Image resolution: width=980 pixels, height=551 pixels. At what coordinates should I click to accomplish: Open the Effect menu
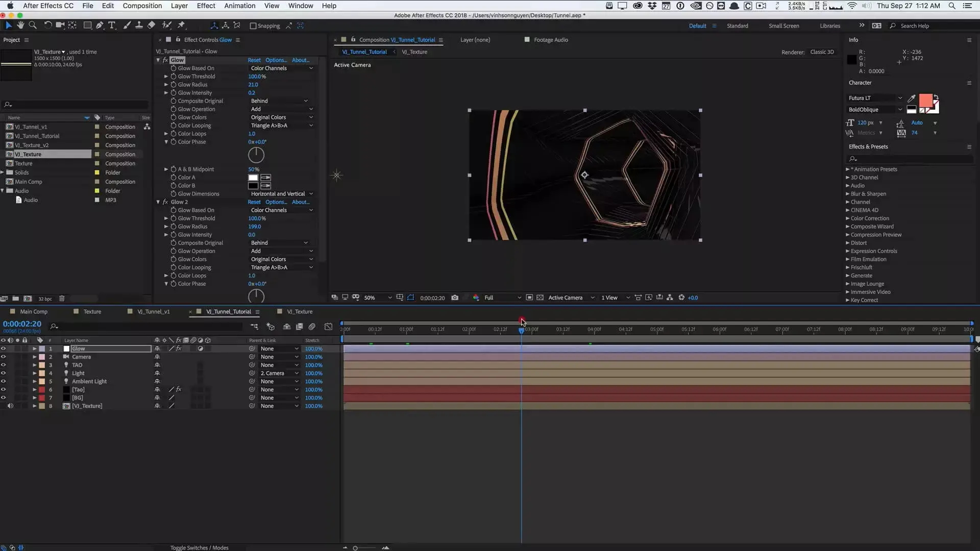(x=206, y=6)
